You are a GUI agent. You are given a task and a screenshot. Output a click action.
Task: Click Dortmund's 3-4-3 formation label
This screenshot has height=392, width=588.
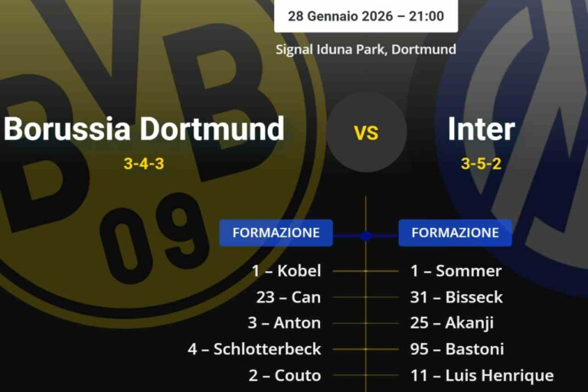pos(143,163)
